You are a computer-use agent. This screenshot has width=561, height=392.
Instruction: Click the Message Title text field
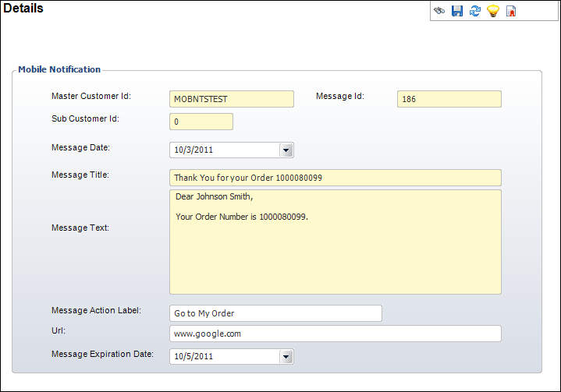335,178
